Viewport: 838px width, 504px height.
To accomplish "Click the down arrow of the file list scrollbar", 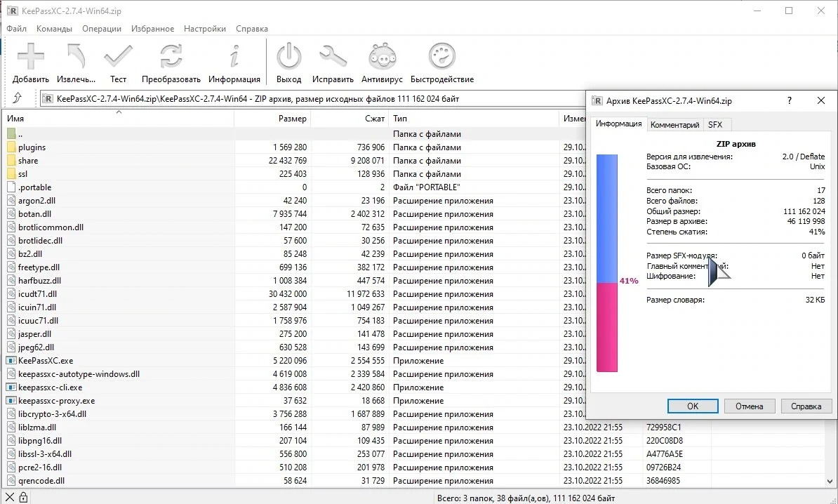I will (831, 481).
